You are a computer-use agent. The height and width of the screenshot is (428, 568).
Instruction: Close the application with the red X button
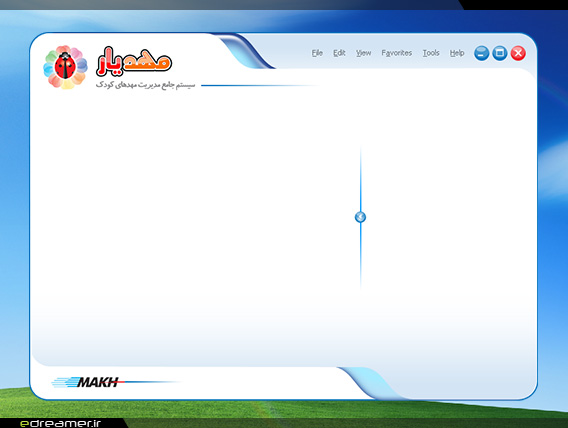518,53
